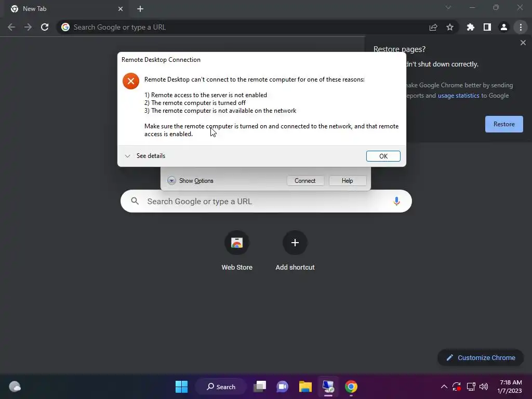The height and width of the screenshot is (399, 532).
Task: Open the Chrome profile icon
Action: (504, 27)
